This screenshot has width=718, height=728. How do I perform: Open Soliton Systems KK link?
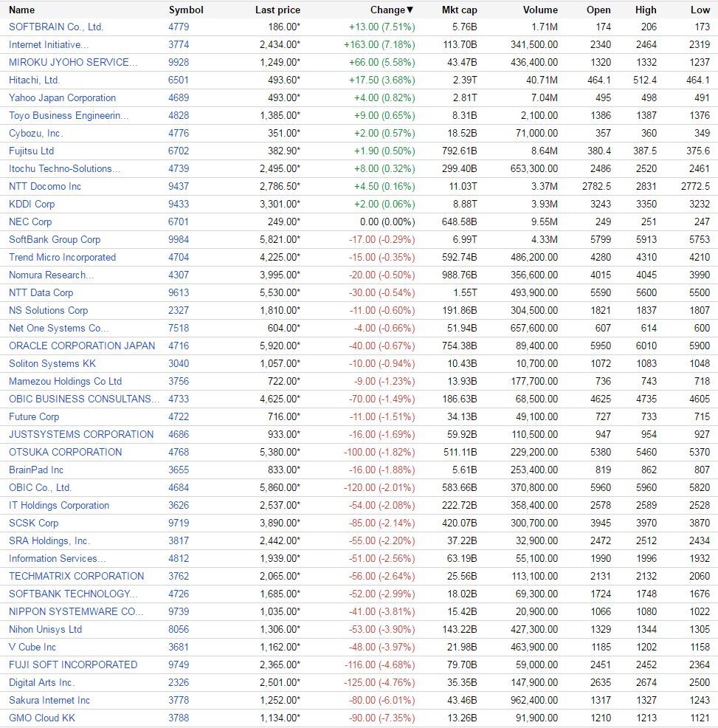(x=52, y=363)
